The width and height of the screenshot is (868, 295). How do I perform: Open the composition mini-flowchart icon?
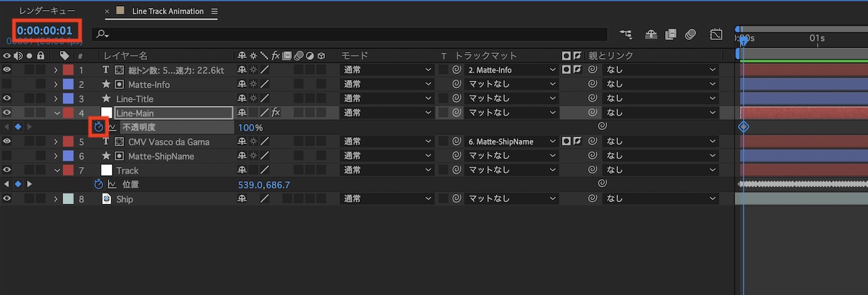click(x=625, y=34)
